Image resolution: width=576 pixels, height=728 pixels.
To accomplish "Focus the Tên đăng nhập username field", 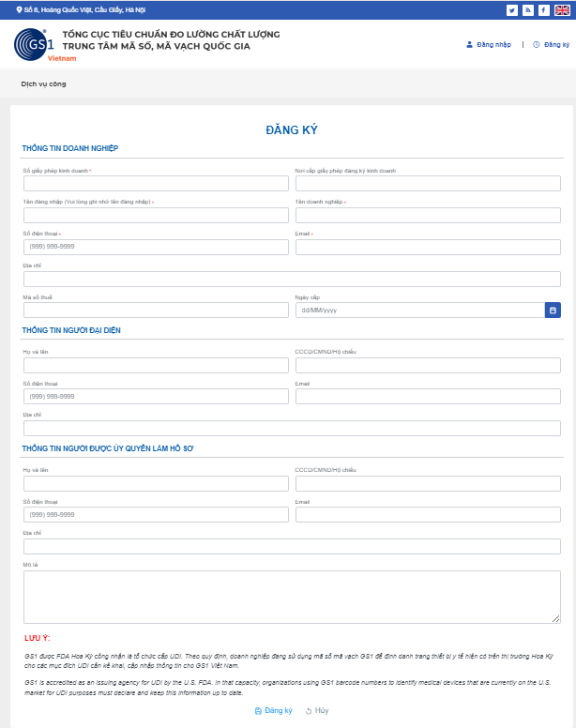I will [x=156, y=216].
